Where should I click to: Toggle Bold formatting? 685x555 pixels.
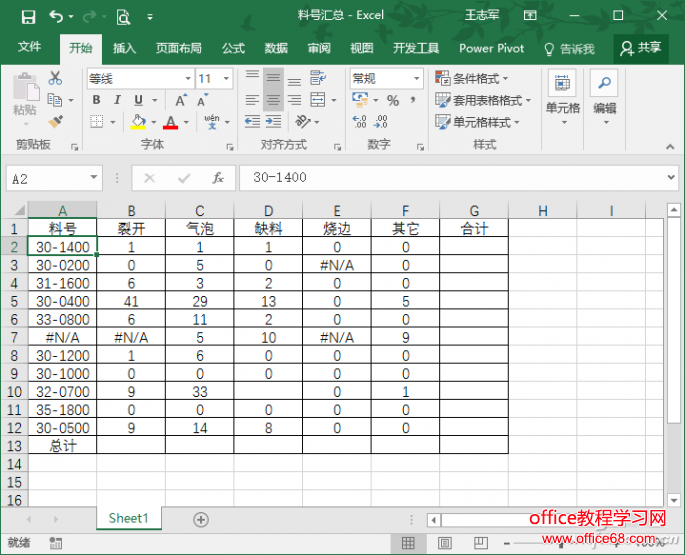[96, 100]
